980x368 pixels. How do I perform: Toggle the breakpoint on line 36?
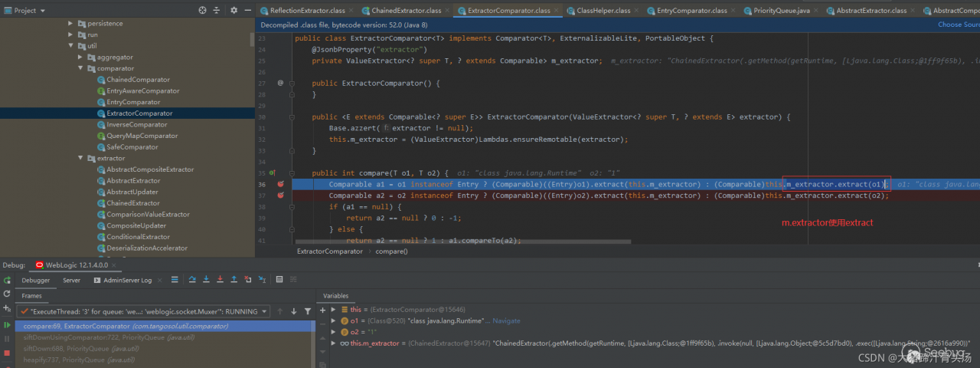click(x=280, y=185)
